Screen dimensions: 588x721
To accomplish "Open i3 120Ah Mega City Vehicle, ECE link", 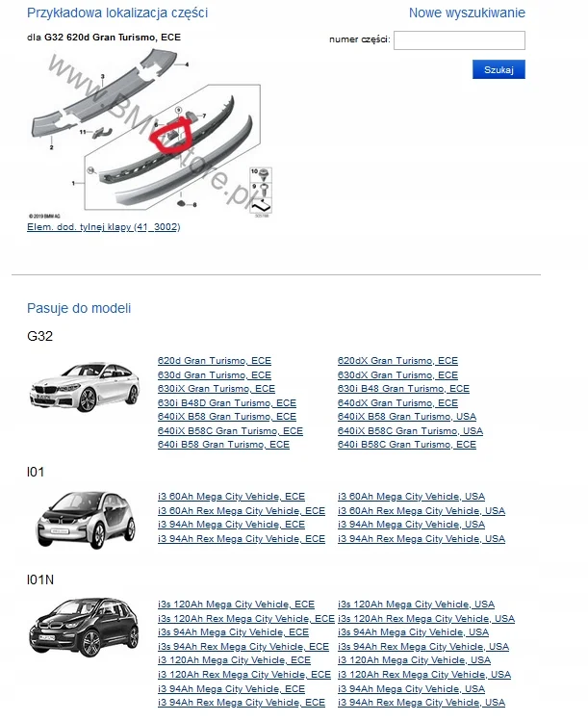I will pyautogui.click(x=234, y=660).
